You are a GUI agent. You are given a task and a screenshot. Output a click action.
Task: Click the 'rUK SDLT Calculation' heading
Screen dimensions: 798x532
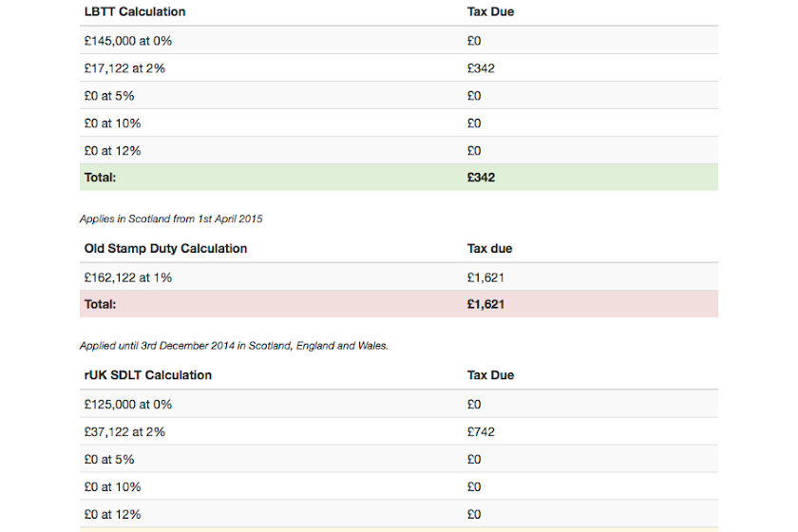coord(148,375)
